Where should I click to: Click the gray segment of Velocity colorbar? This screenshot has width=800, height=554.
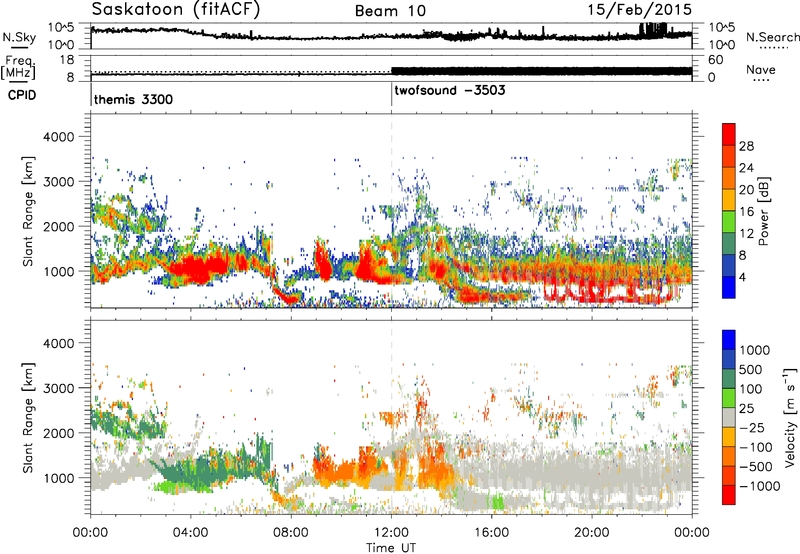coord(729,417)
